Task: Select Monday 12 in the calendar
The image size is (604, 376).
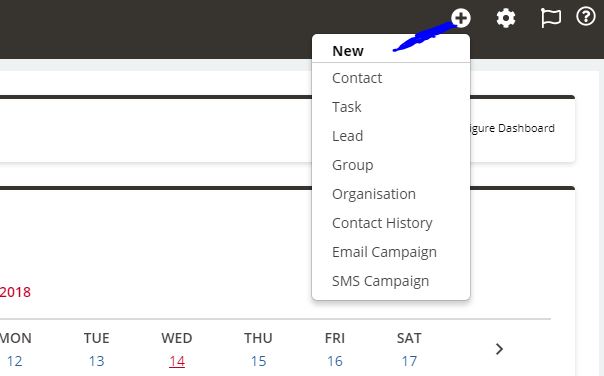Action: point(15,361)
